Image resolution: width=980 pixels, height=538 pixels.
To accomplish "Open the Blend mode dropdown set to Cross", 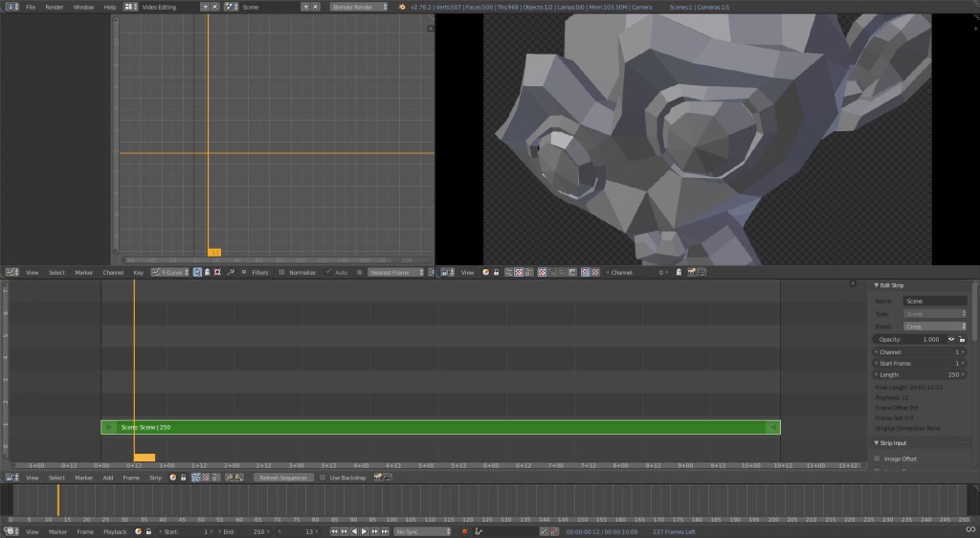I will (935, 326).
